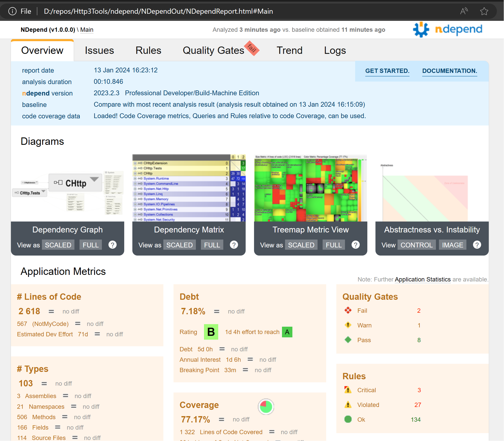Click the Read Aloud icon in address bar
504x441 pixels.
[464, 11]
